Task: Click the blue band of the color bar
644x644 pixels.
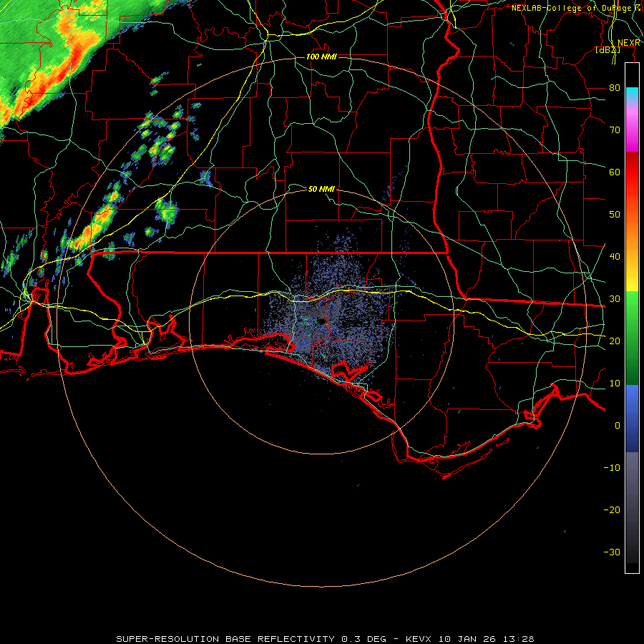Action: 632,418
